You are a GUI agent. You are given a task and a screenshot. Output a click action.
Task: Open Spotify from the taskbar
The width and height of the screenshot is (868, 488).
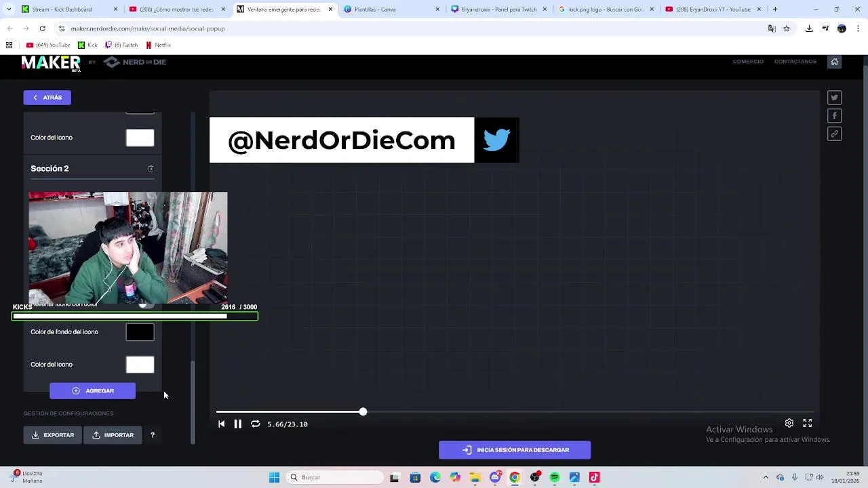pyautogui.click(x=555, y=477)
